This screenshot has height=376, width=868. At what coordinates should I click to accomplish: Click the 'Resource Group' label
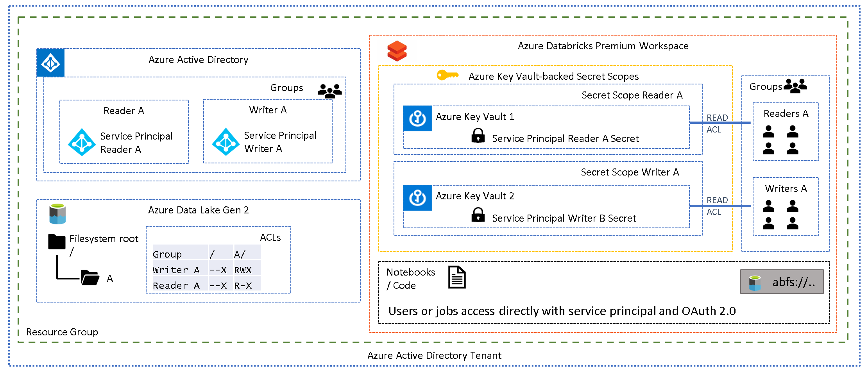pyautogui.click(x=62, y=332)
